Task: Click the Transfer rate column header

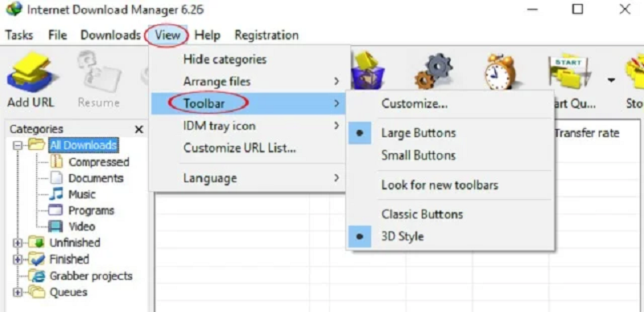Action: [x=586, y=133]
